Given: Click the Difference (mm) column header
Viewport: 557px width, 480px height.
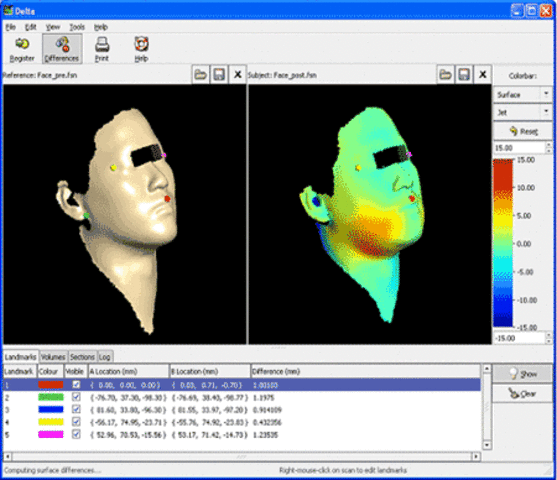Looking at the screenshot, I should click(x=366, y=371).
